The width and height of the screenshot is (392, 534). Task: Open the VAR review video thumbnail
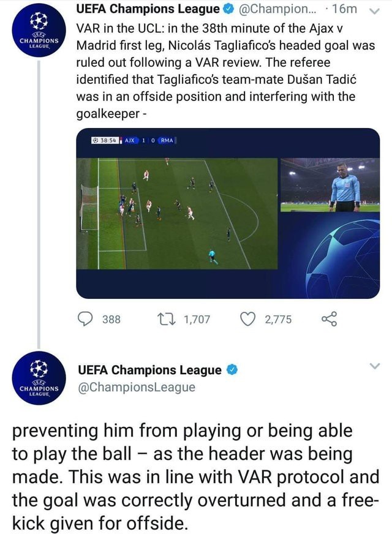pyautogui.click(x=228, y=213)
